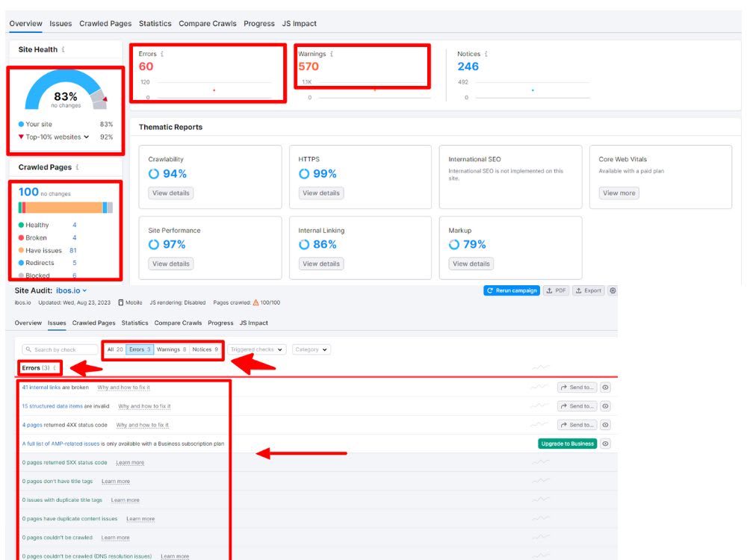
Task: Open the 41 internal links link
Action: coord(41,387)
